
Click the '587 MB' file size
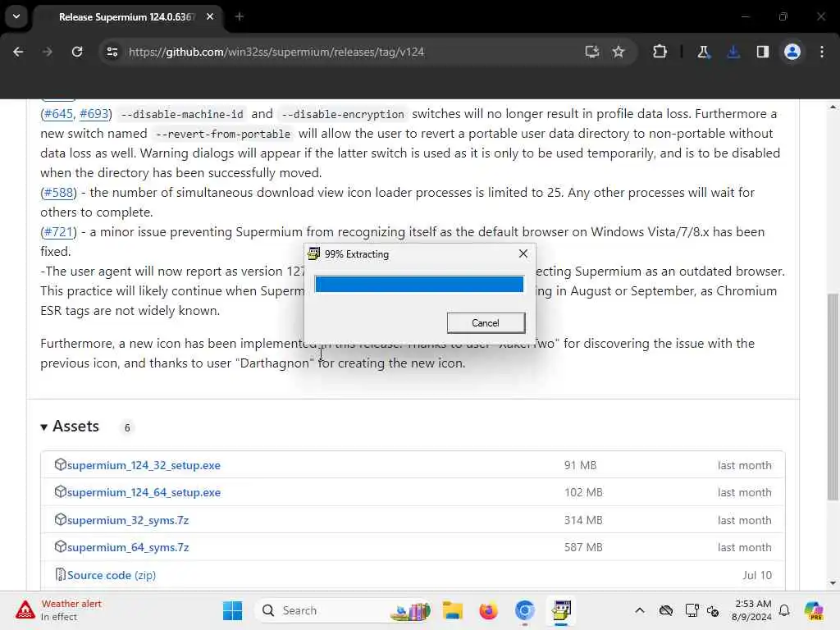click(x=583, y=547)
